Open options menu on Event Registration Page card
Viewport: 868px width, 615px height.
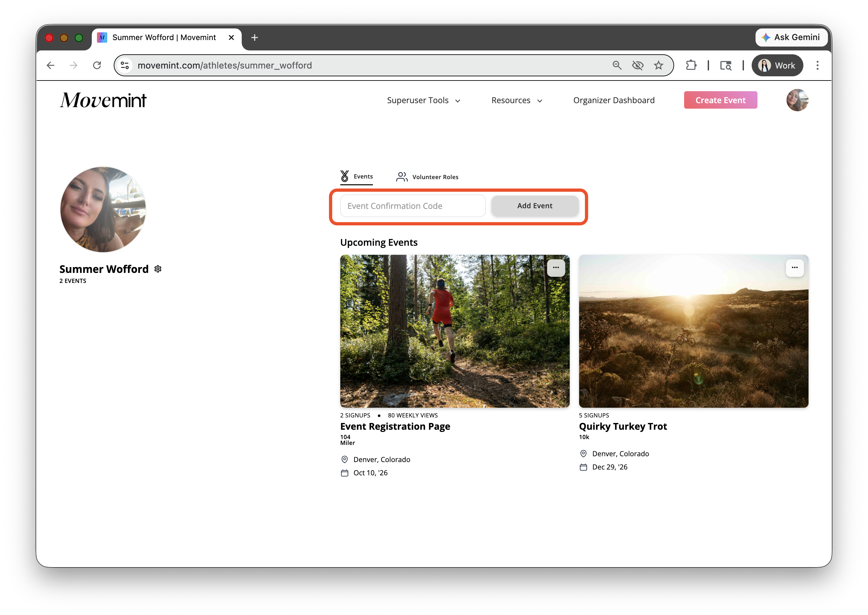(x=556, y=267)
